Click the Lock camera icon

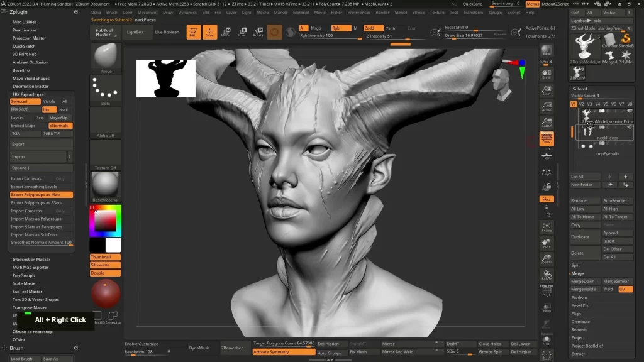[x=547, y=187]
